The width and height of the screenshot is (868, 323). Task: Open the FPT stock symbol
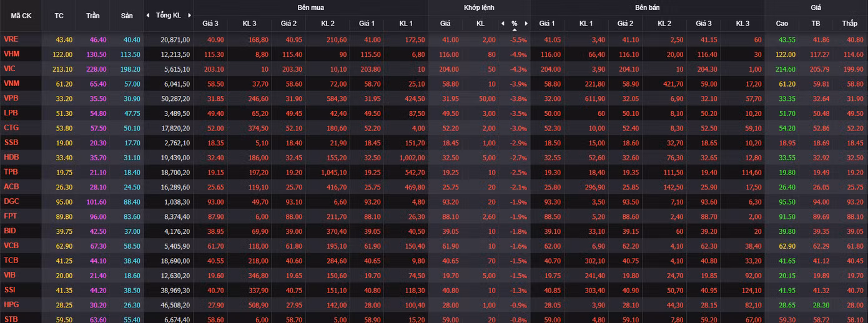tap(11, 216)
